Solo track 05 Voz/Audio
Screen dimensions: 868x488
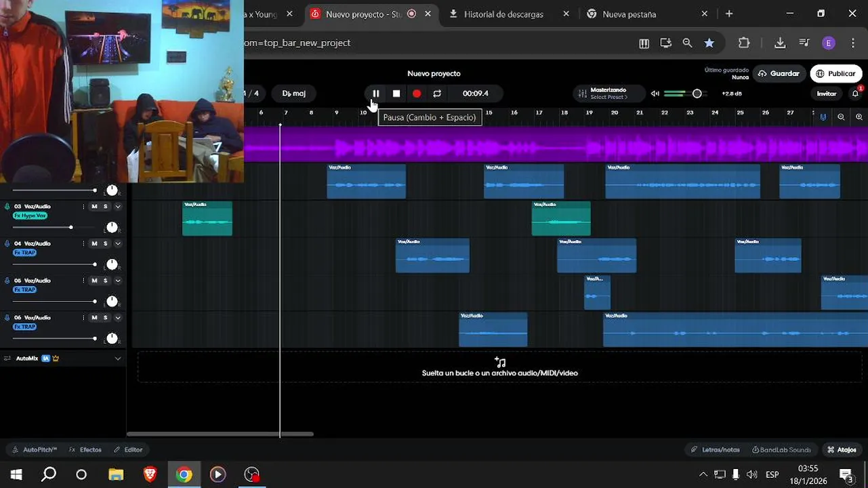(105, 281)
